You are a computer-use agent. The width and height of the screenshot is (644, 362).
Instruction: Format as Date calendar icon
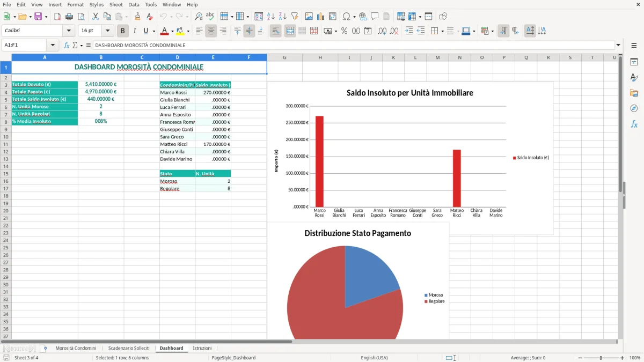(368, 31)
